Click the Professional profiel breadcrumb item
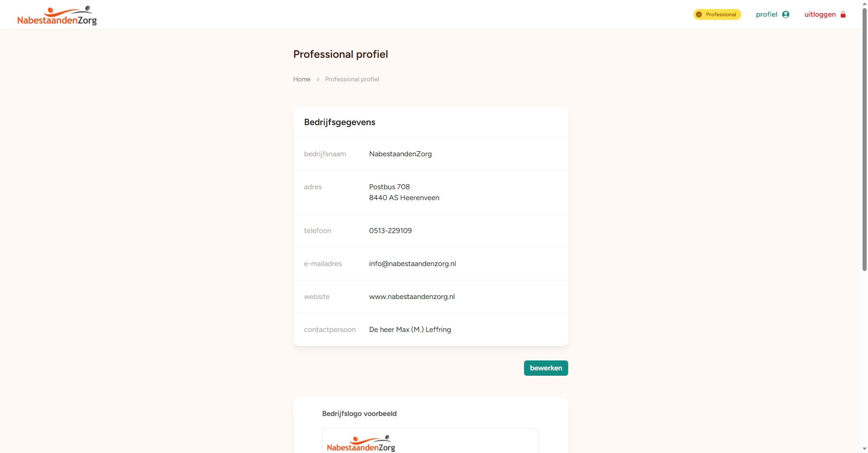 click(x=352, y=79)
